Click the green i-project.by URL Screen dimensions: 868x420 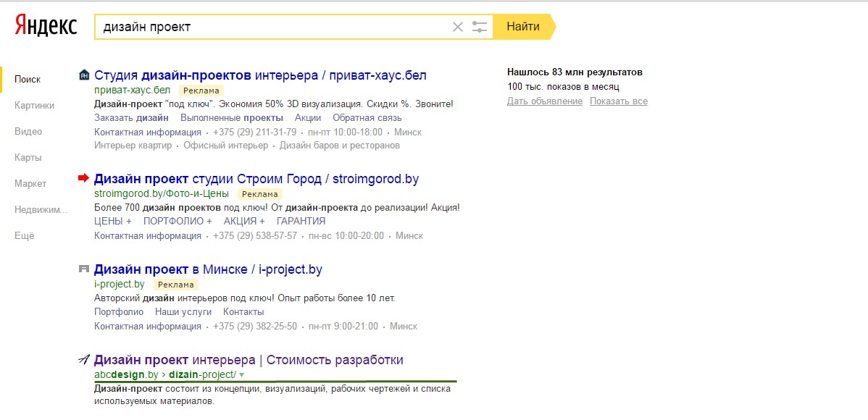tap(120, 285)
